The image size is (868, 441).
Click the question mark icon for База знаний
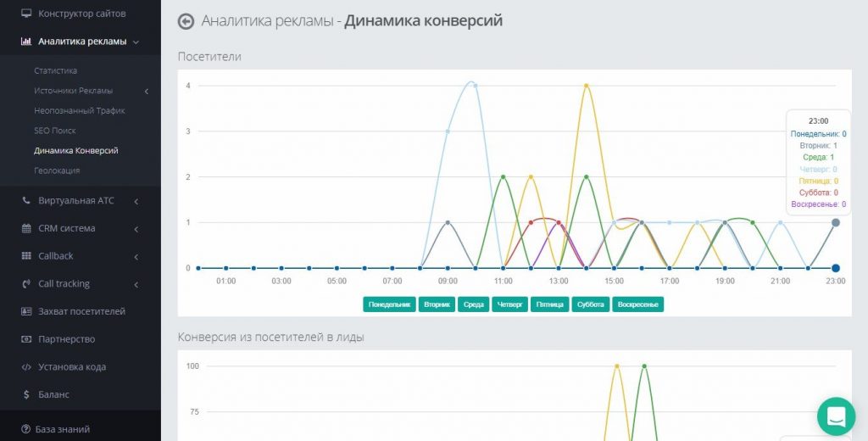(x=25, y=429)
